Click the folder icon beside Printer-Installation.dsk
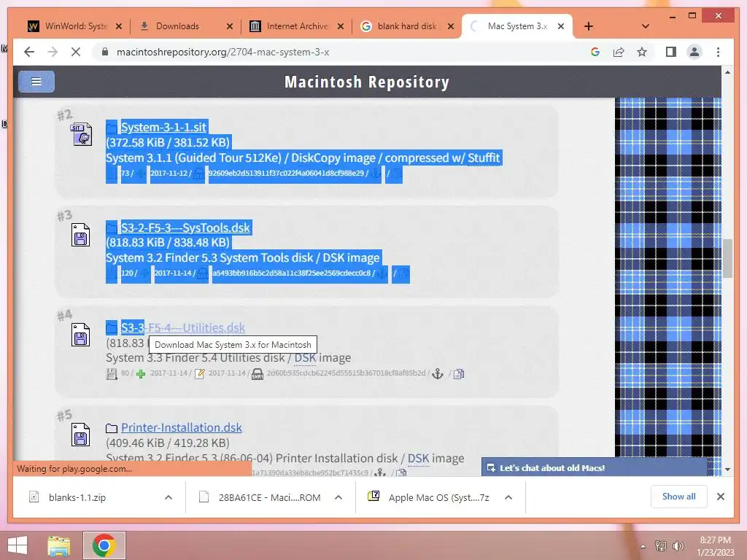 112,428
